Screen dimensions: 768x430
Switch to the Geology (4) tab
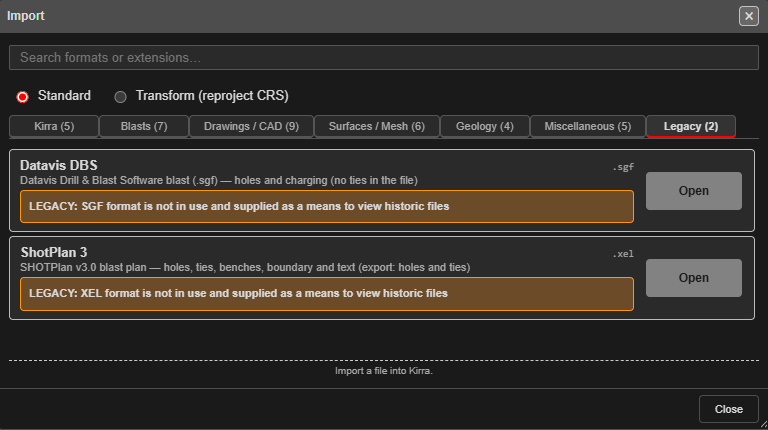(x=484, y=126)
